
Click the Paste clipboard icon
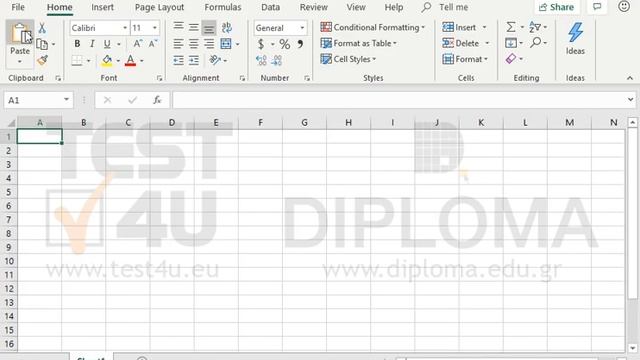20,34
